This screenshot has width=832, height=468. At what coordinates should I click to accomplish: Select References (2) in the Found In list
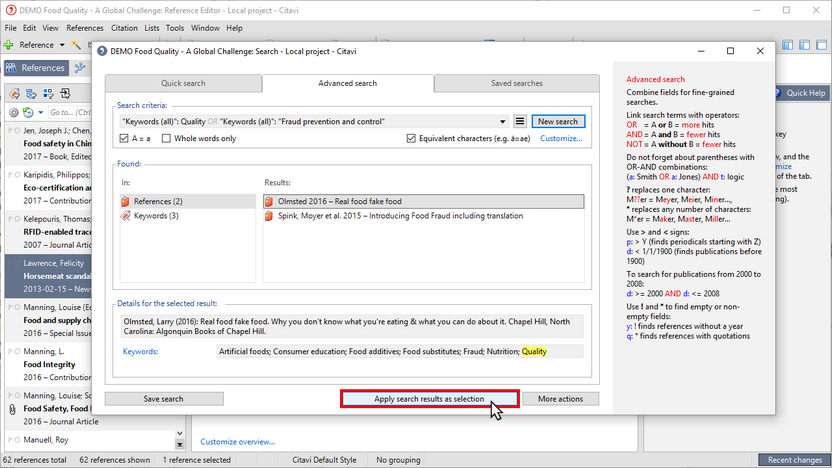(x=188, y=202)
